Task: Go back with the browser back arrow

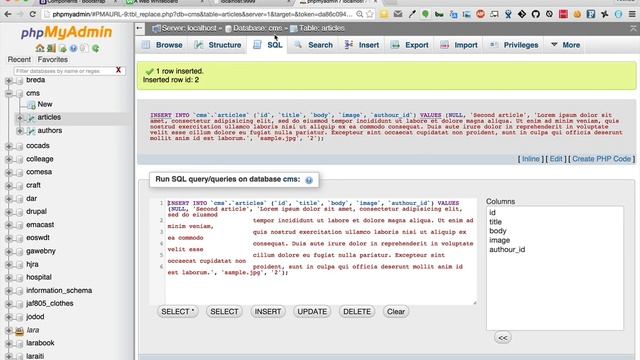Action: tap(8, 14)
